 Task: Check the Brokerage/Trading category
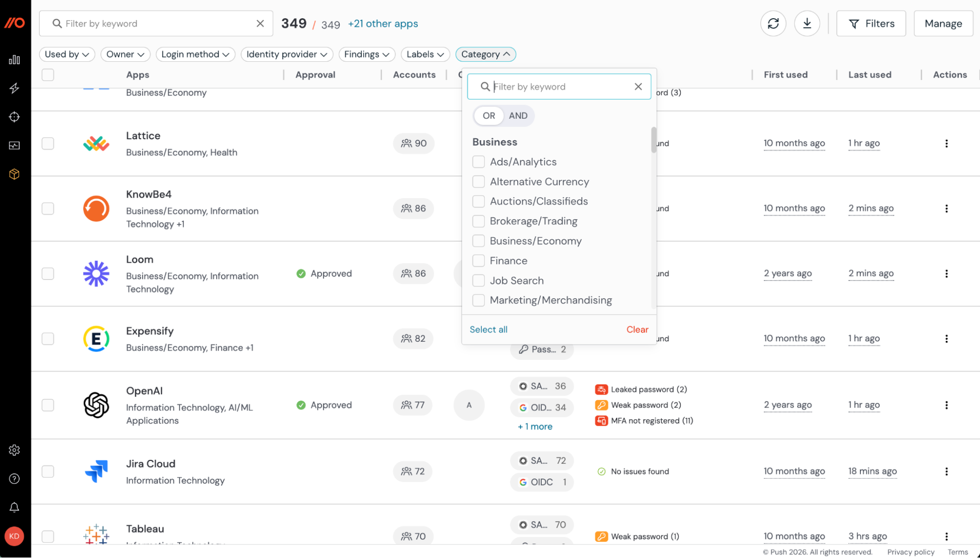click(x=478, y=222)
